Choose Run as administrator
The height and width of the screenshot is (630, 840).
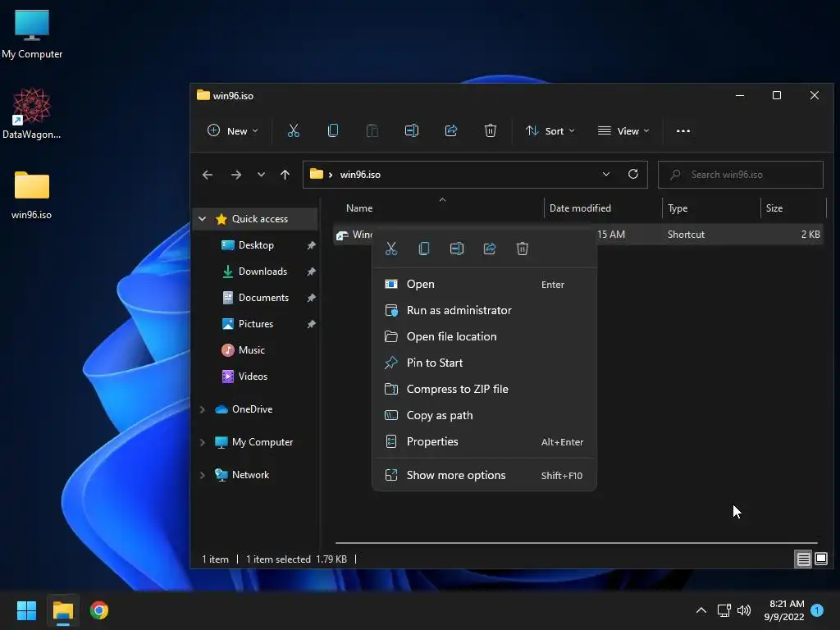484,310
